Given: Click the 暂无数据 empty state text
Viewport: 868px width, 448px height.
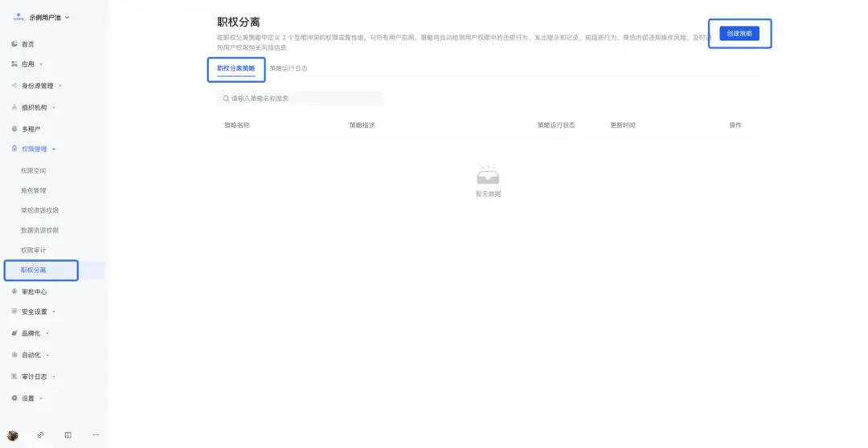Looking at the screenshot, I should [489, 194].
